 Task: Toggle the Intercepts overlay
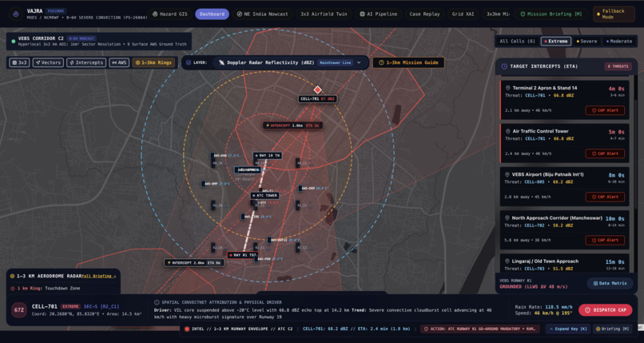point(86,63)
